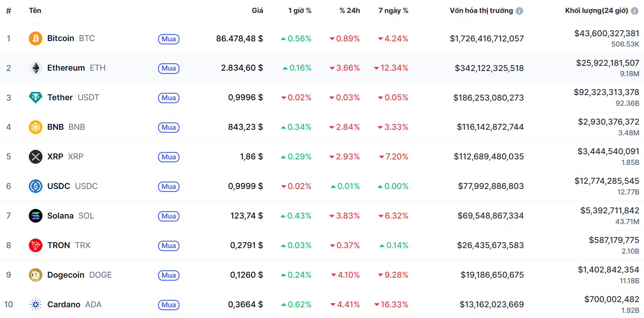The width and height of the screenshot is (644, 318).
Task: Click the Mua button in XRP row
Action: click(169, 157)
